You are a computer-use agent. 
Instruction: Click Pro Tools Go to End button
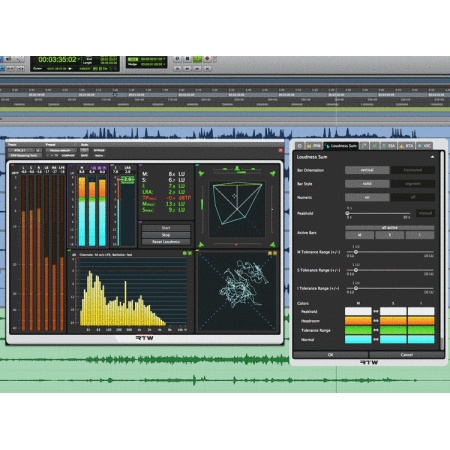pyautogui.click(x=207, y=68)
